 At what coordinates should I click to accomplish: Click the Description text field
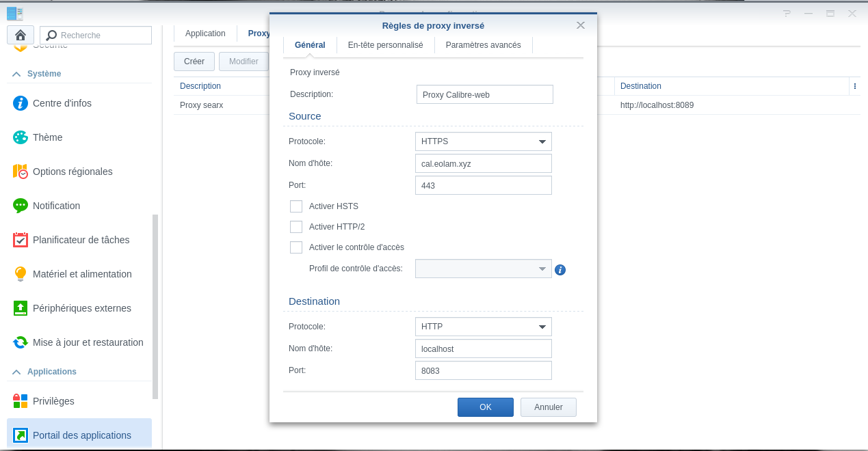pos(484,94)
